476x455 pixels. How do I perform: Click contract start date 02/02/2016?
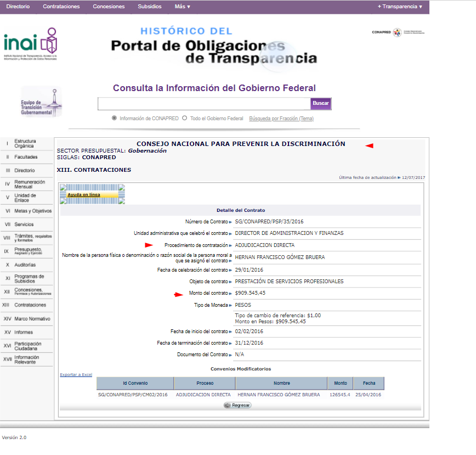(249, 332)
